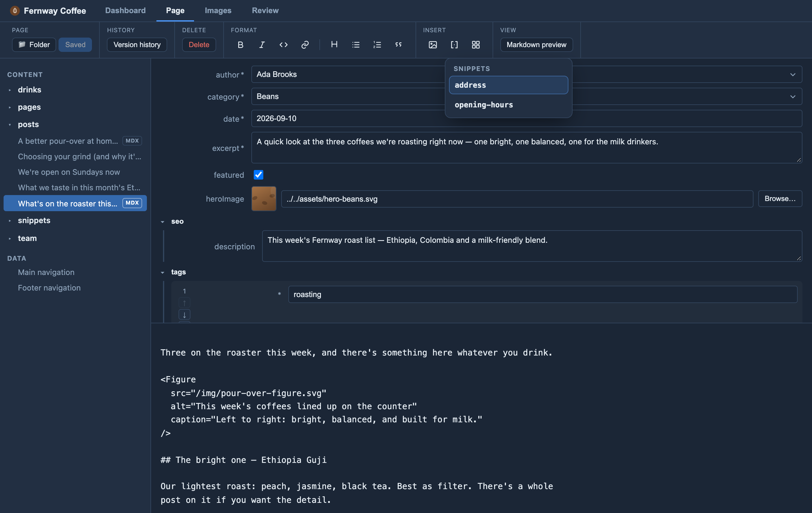Open post 'We're open on Sundays now'
812x513 pixels.
pos(75,172)
